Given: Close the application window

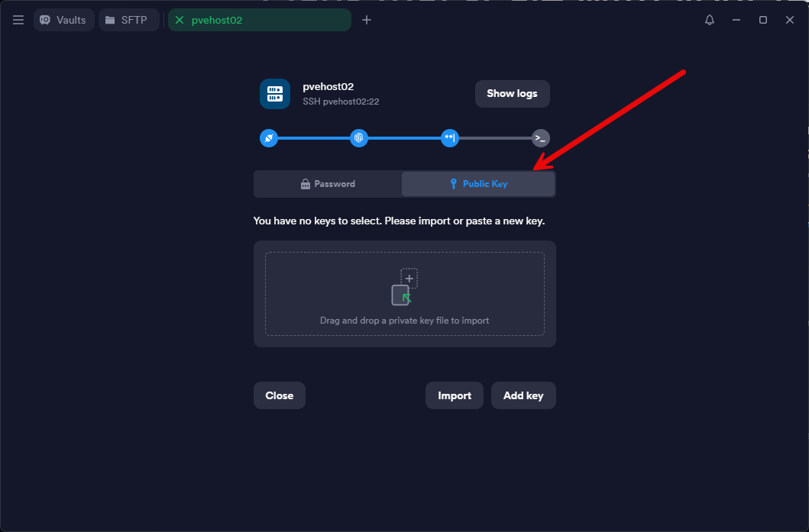Looking at the screenshot, I should (x=789, y=20).
